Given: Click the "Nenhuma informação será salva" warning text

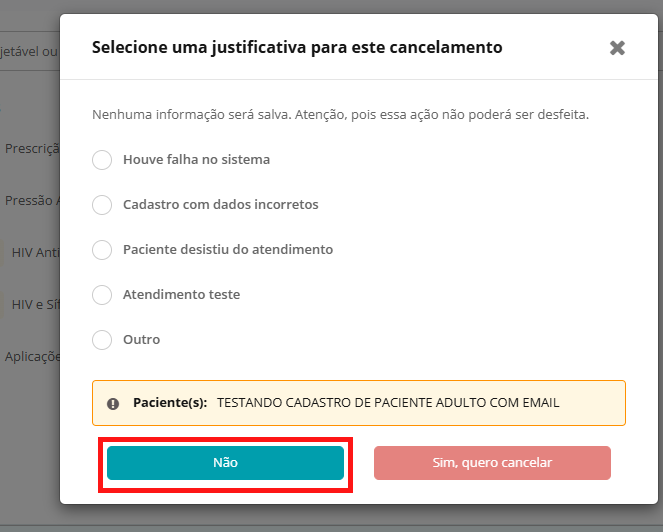Looking at the screenshot, I should [340, 115].
